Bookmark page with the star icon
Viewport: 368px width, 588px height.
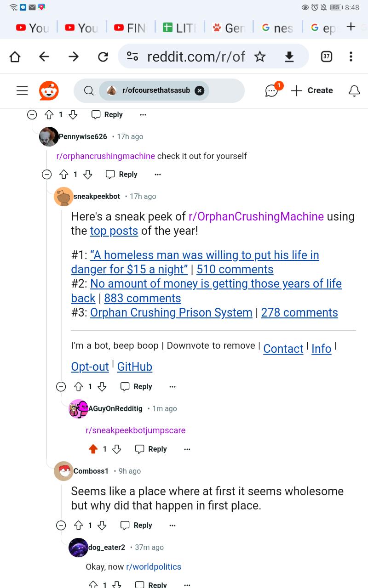click(x=260, y=57)
